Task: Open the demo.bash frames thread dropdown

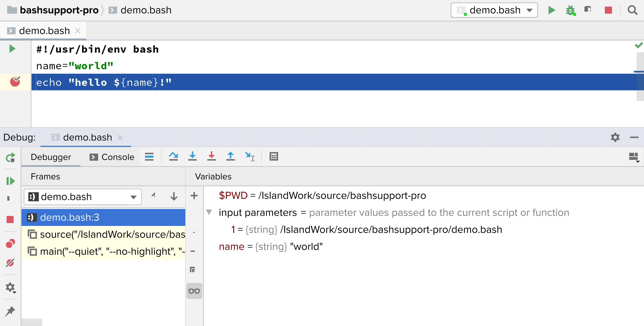Action: click(x=82, y=197)
